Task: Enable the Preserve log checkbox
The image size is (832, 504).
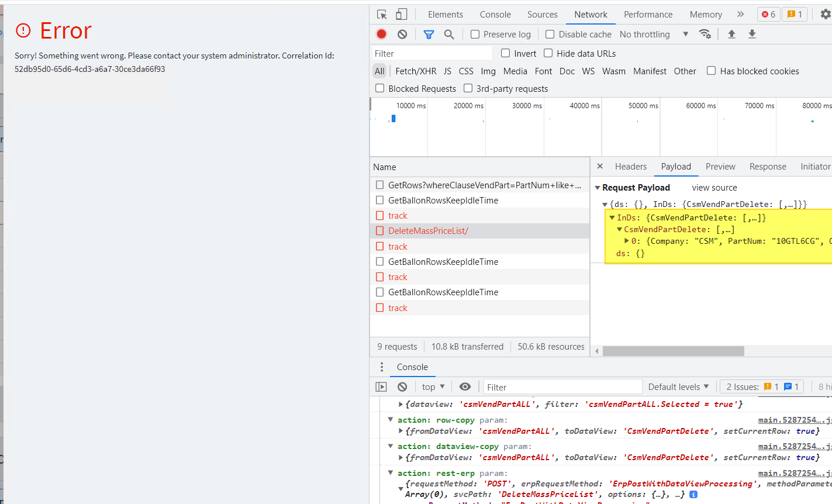Action: (475, 34)
